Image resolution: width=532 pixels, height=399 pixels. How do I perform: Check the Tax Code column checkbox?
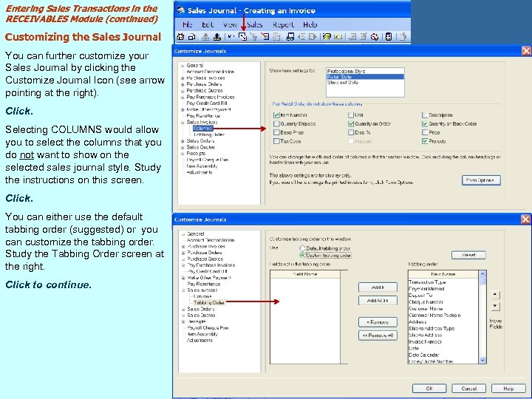(276, 141)
